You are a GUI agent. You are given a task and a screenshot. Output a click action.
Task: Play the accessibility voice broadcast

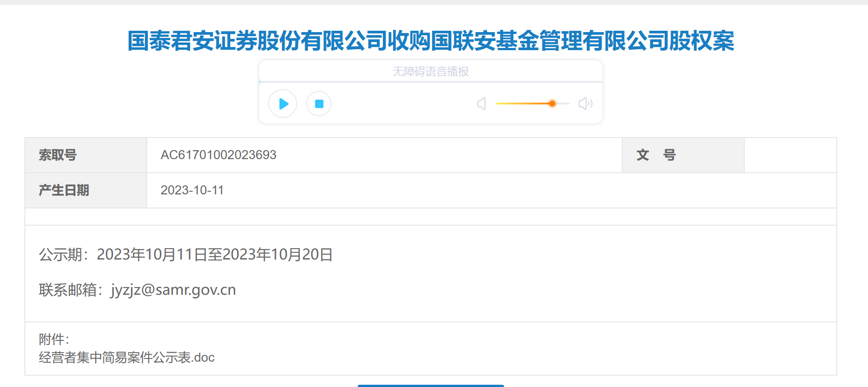coord(283,104)
